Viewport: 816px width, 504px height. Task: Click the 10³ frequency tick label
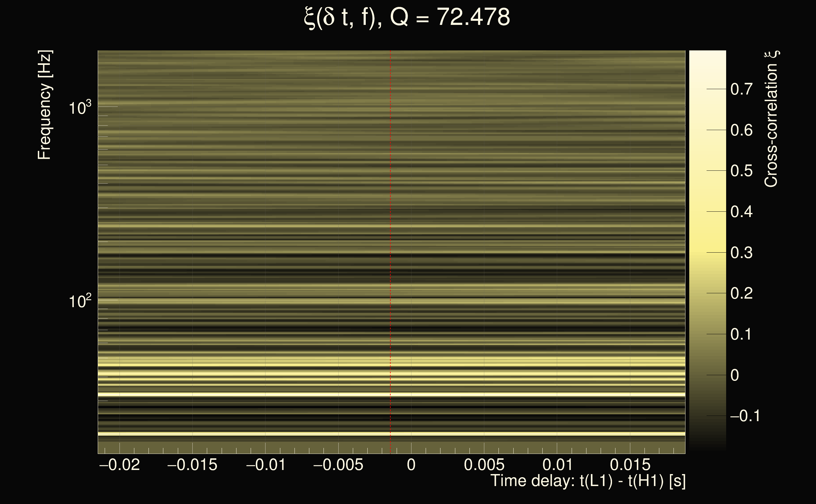(x=79, y=108)
